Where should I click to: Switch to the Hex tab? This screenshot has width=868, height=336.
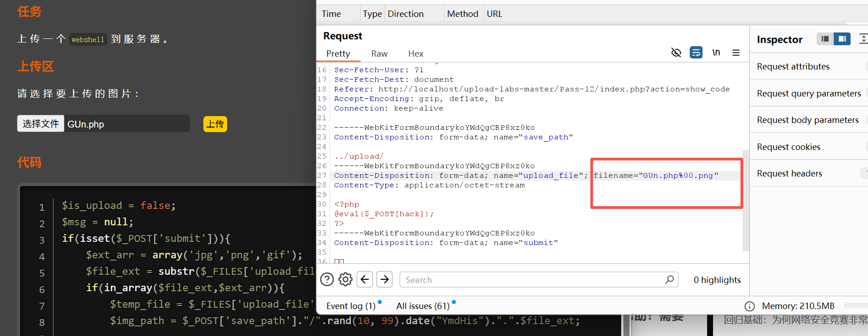coord(416,53)
